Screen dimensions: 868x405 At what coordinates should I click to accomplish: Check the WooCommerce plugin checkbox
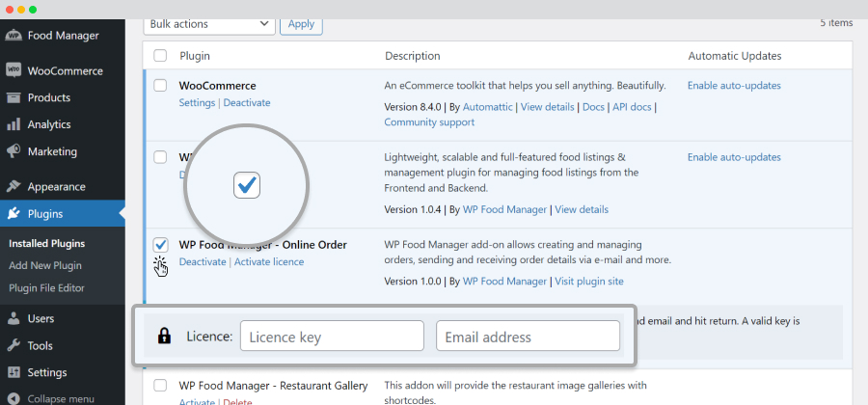point(160,85)
